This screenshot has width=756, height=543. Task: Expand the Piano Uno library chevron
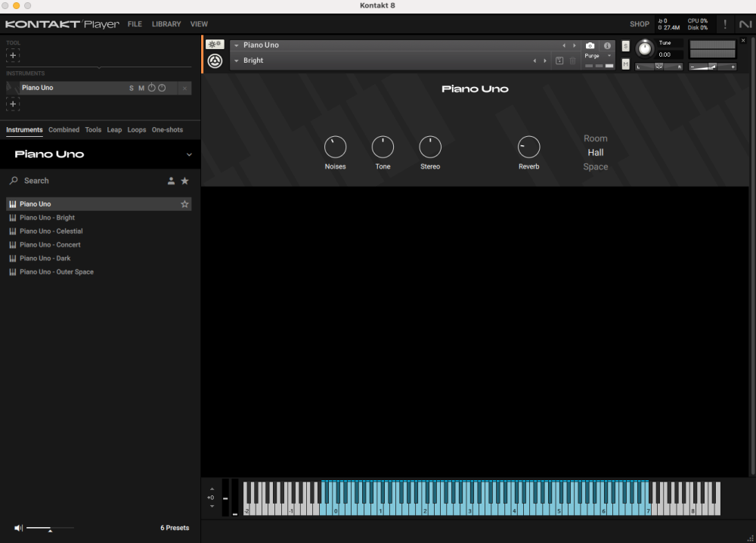(189, 155)
